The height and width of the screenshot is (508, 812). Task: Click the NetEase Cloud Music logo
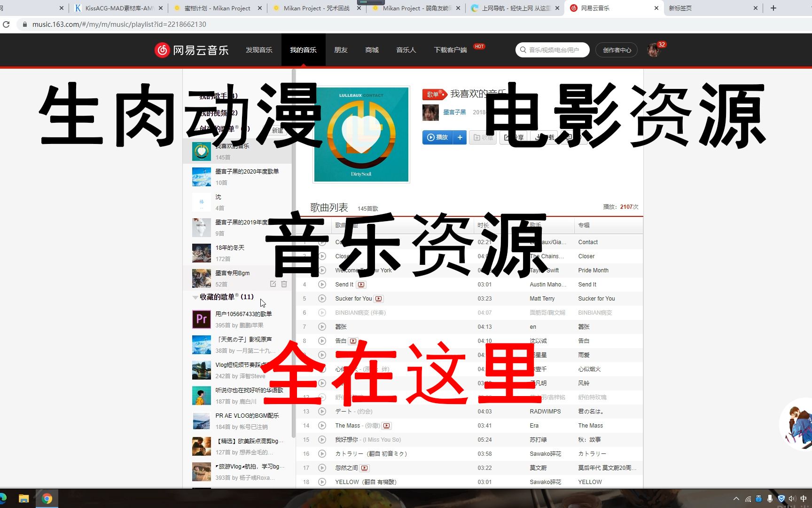pyautogui.click(x=192, y=50)
